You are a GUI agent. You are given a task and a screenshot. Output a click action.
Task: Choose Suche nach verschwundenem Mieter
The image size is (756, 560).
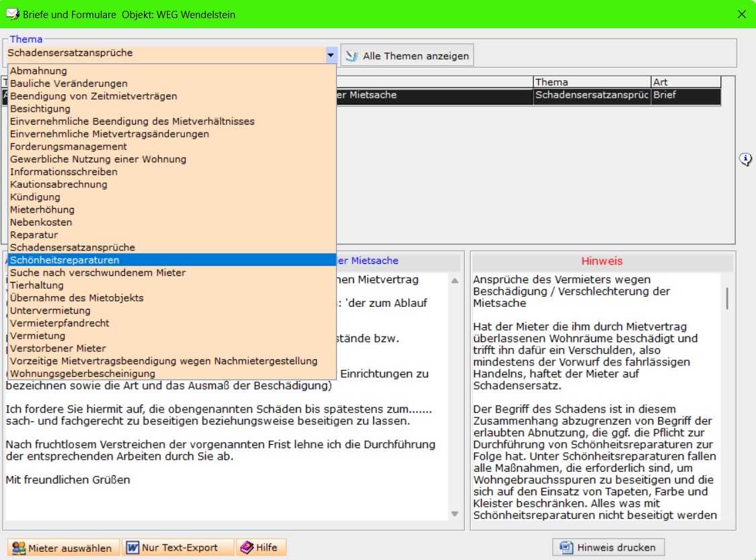coord(172,273)
